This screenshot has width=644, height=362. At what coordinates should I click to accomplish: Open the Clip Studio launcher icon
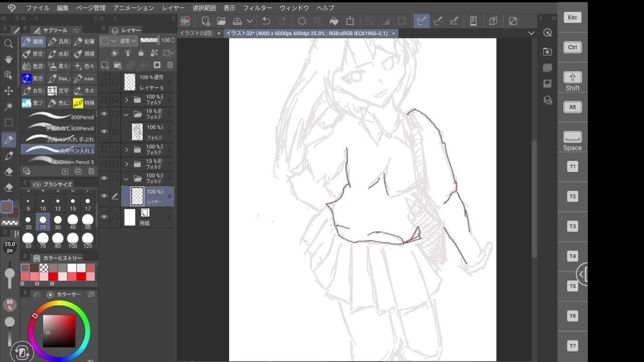[x=185, y=21]
